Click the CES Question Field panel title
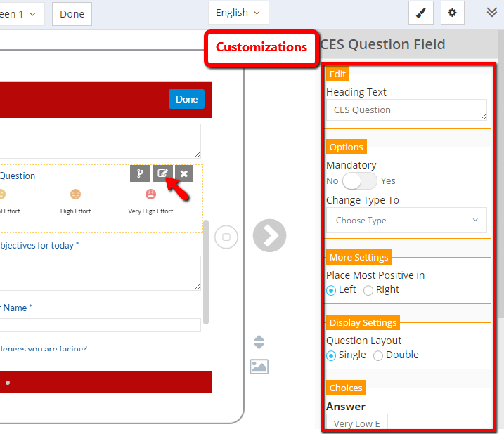The height and width of the screenshot is (434, 504). (x=382, y=44)
